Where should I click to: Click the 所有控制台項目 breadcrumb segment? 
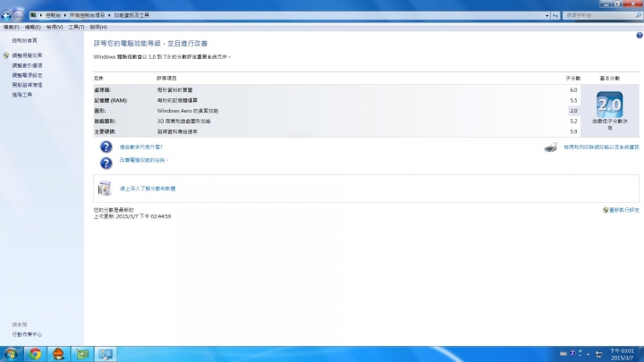pos(87,15)
